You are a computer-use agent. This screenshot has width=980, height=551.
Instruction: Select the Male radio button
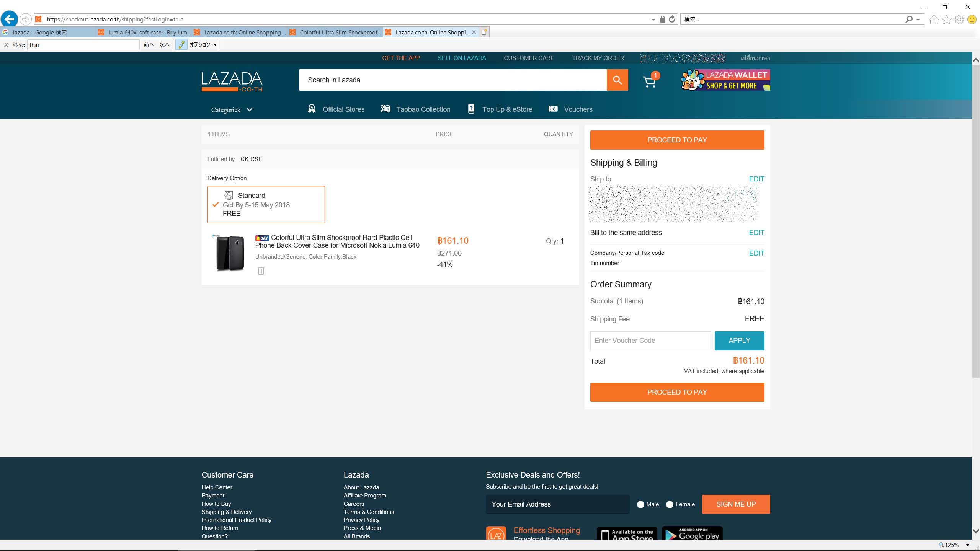pyautogui.click(x=640, y=504)
